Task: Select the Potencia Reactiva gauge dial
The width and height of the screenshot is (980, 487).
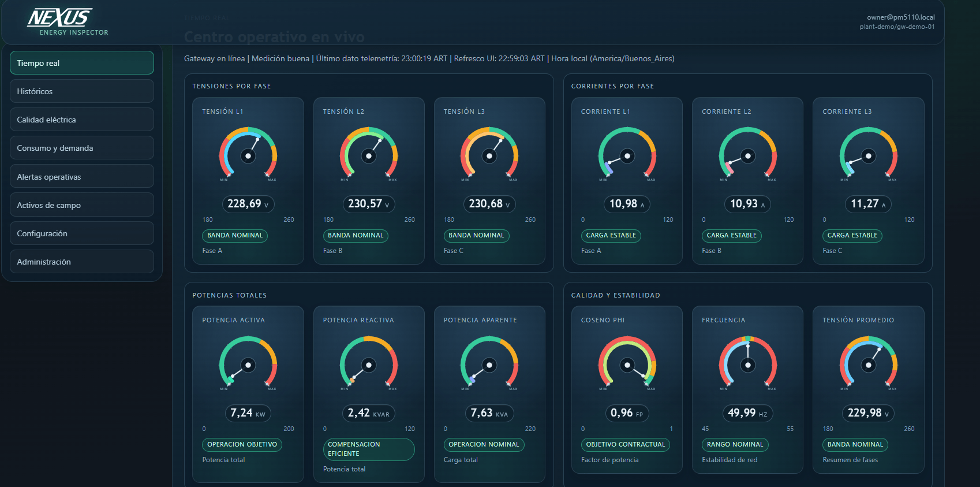Action: pyautogui.click(x=369, y=363)
